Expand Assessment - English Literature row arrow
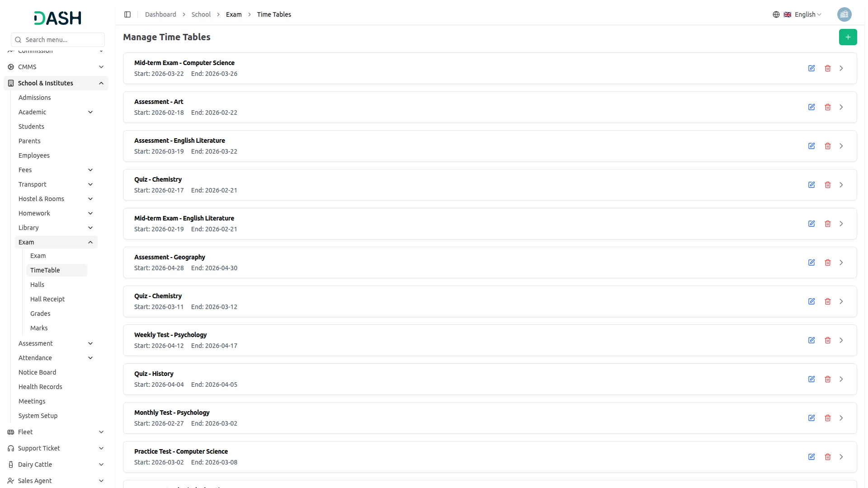The width and height of the screenshot is (868, 488). click(841, 146)
